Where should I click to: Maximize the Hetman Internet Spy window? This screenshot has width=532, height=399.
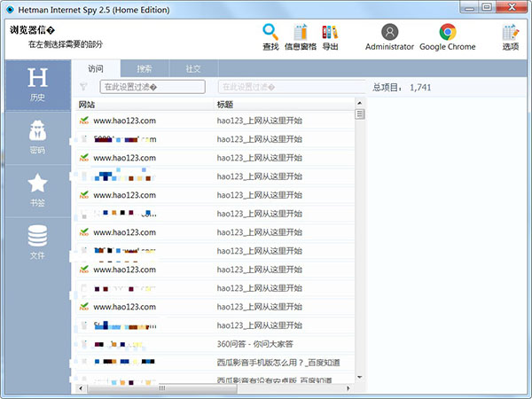(487, 7)
